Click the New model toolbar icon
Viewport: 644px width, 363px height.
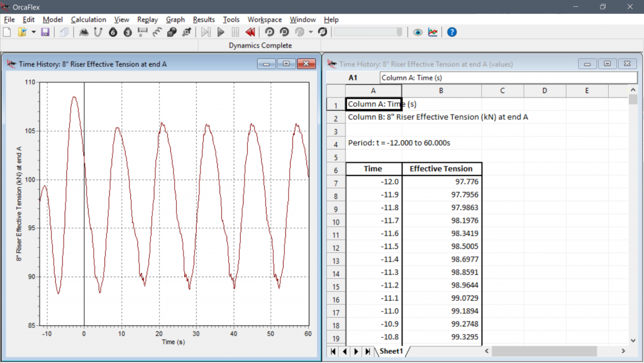(7, 32)
